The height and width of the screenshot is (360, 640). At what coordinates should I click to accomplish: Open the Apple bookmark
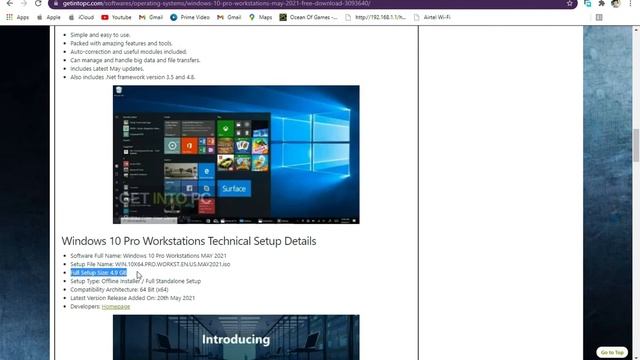point(49,17)
